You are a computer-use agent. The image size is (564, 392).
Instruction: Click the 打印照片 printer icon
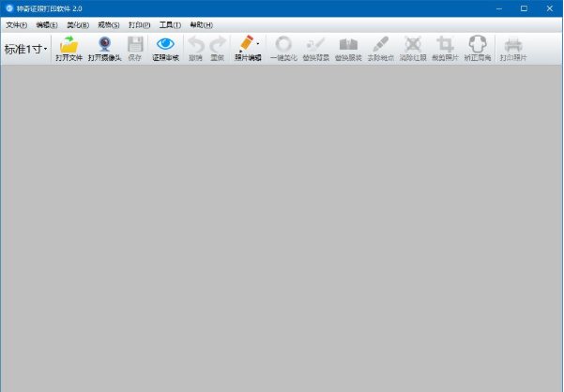pos(513,45)
